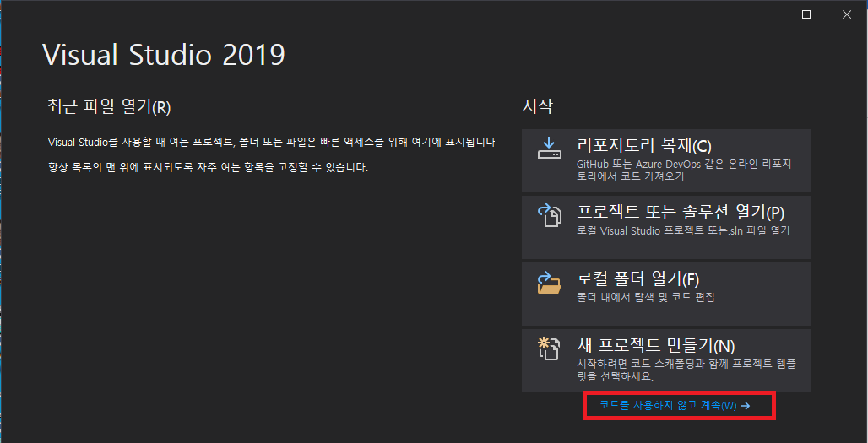868x443 pixels.
Task: Click the create new project icon
Action: coord(550,349)
